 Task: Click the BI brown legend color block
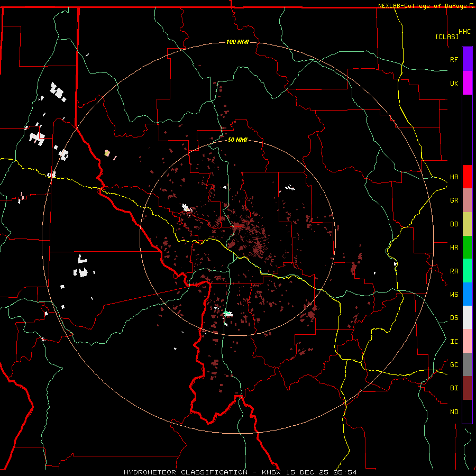pos(467,388)
